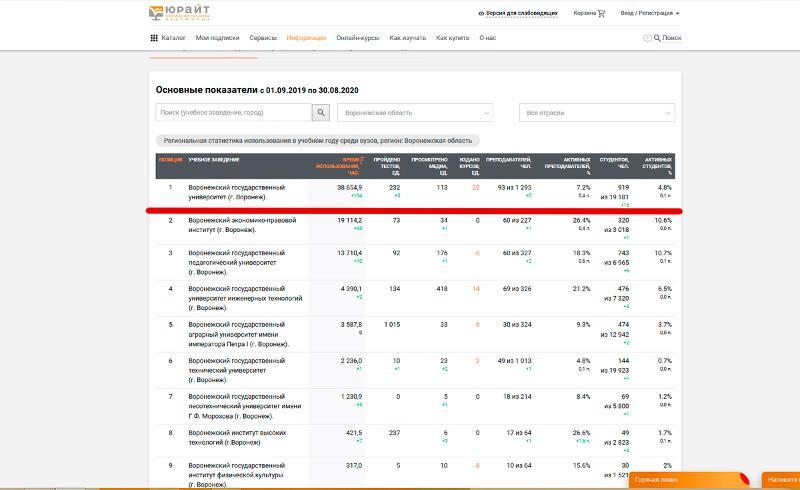Sort by Время использования column header
Image resolution: width=800 pixels, height=490 pixels.
point(340,163)
